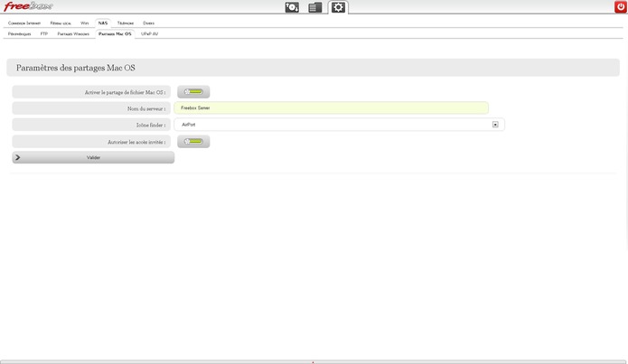628x364 pixels.
Task: Open the Divers tab
Action: coord(148,23)
